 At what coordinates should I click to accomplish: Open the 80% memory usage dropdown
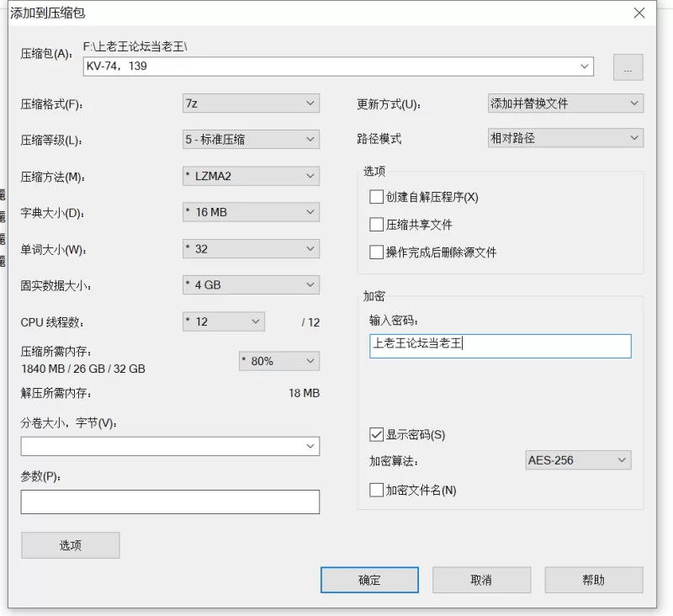(279, 361)
